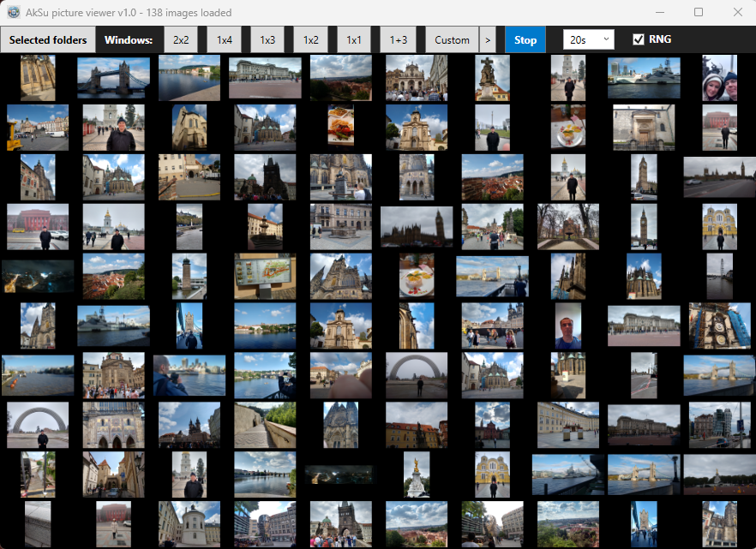
Task: Toggle the RNG checkbox
Action: click(638, 39)
